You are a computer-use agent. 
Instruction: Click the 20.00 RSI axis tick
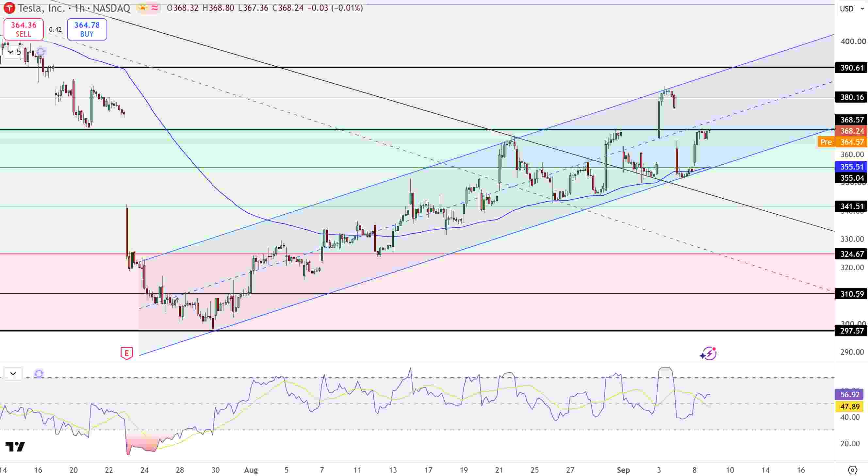pyautogui.click(x=850, y=443)
